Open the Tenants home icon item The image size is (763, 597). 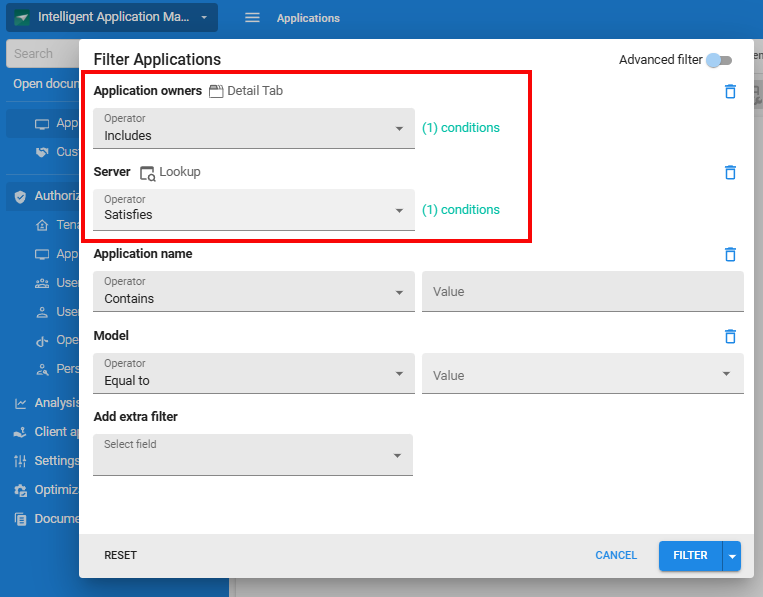coord(42,225)
